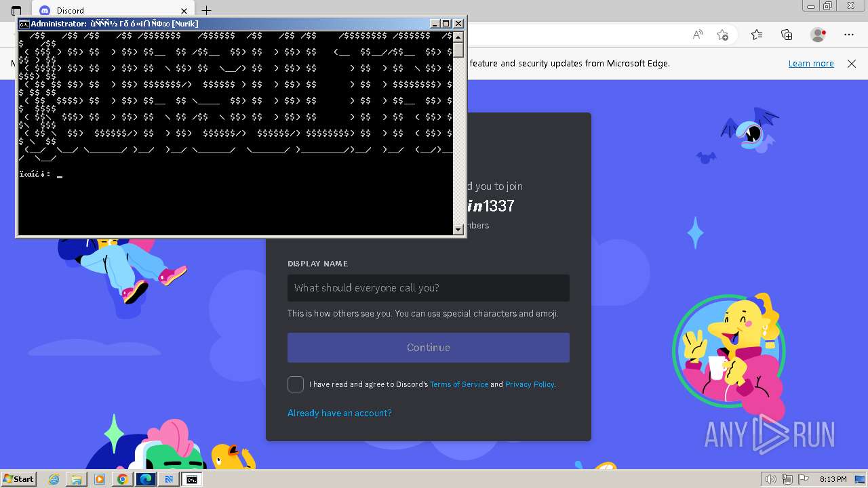Open Edge Settings and more menu
Screen dimensions: 868x488
tap(849, 35)
